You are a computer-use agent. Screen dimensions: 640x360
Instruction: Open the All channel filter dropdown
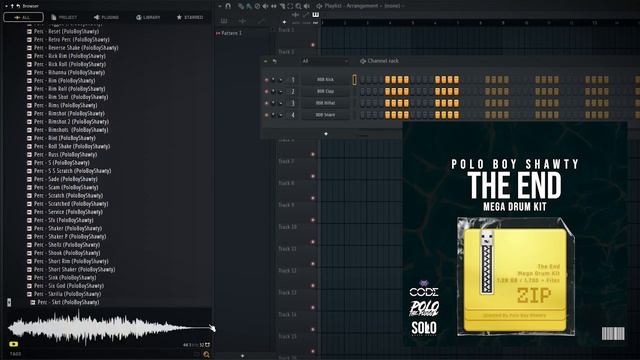click(325, 61)
